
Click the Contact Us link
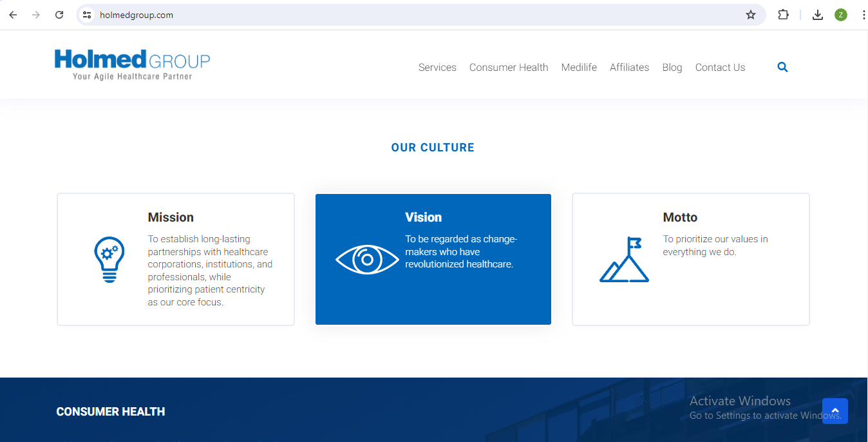pos(720,68)
